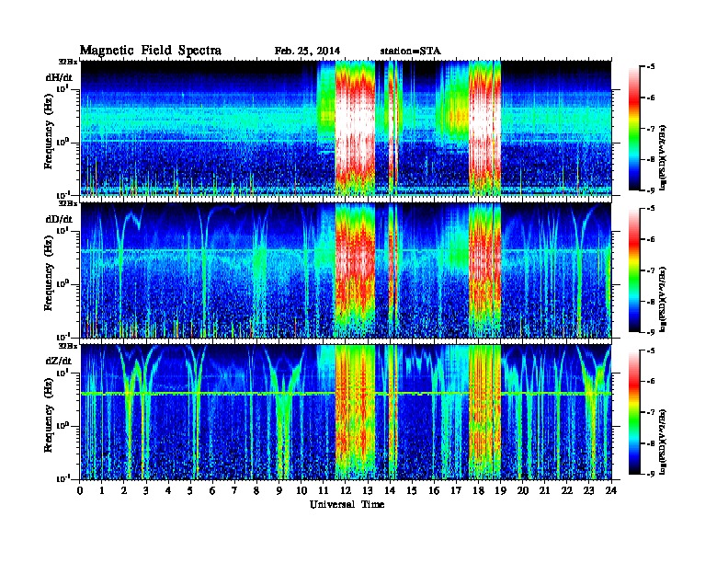Click the "13" hour tick label

point(368,490)
